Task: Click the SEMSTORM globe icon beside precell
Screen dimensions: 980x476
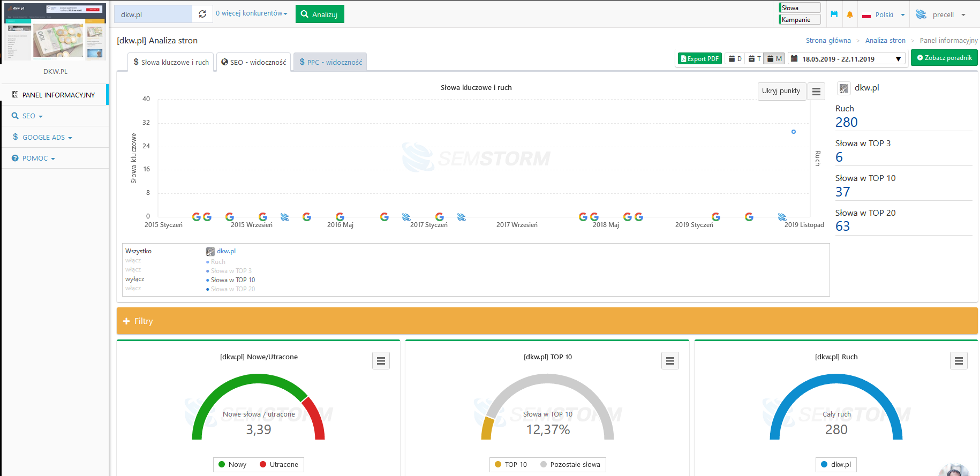Action: tap(921, 14)
